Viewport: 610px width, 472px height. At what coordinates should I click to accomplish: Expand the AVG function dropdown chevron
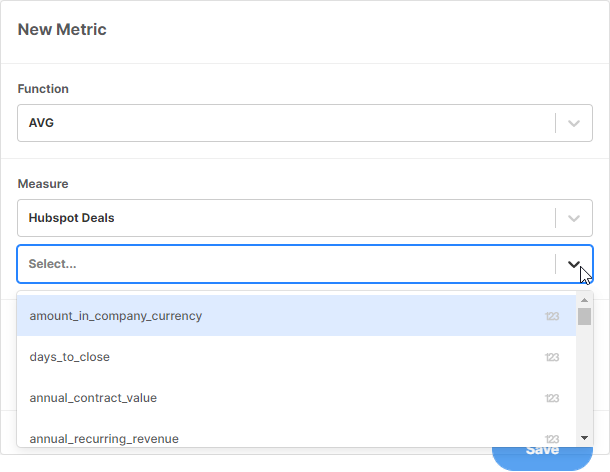click(574, 124)
